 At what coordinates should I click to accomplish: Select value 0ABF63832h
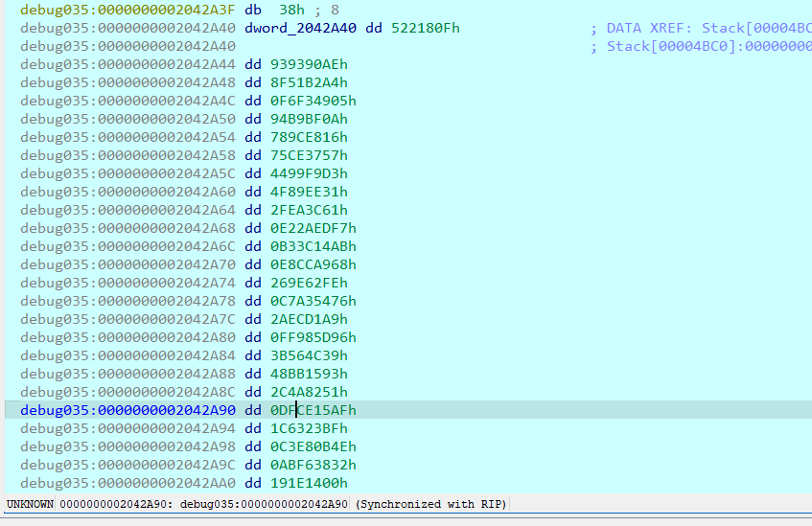click(x=313, y=465)
